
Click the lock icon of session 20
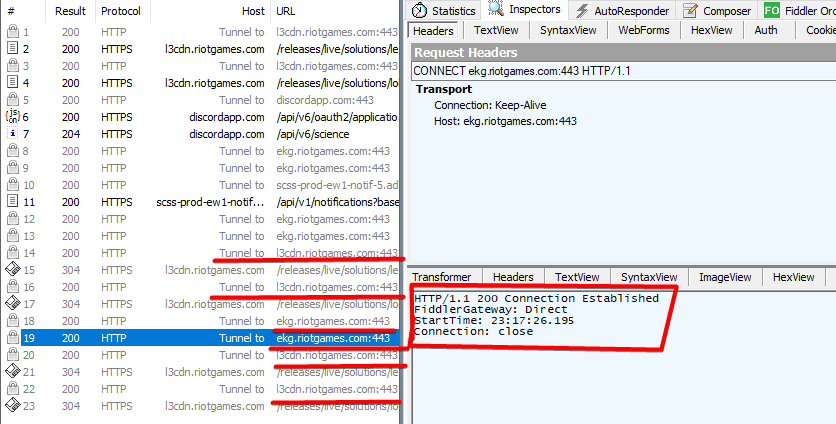coord(13,355)
